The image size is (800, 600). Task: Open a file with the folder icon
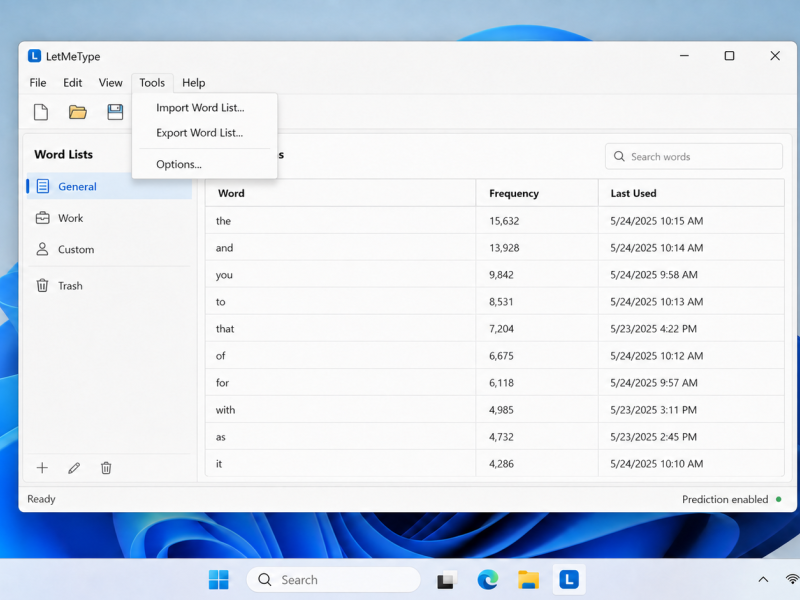78,112
